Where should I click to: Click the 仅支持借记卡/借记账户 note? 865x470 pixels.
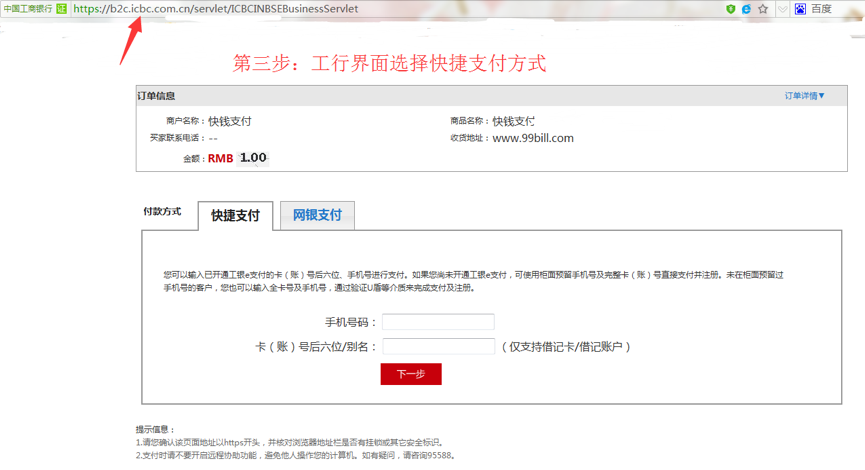(x=566, y=347)
